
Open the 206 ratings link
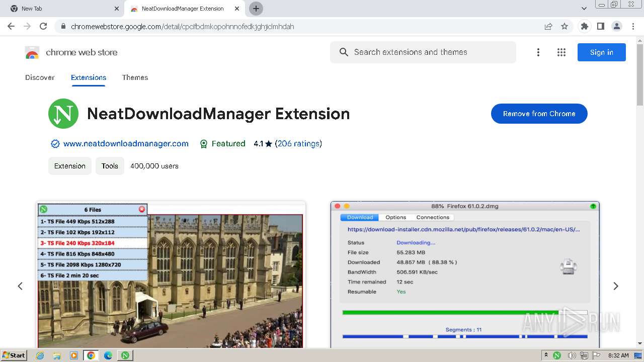(298, 144)
